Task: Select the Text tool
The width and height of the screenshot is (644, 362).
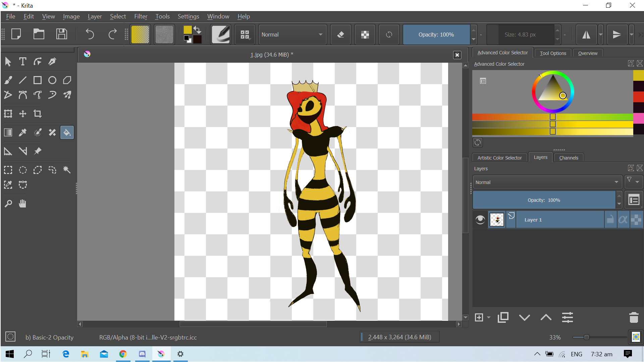Action: (x=23, y=62)
